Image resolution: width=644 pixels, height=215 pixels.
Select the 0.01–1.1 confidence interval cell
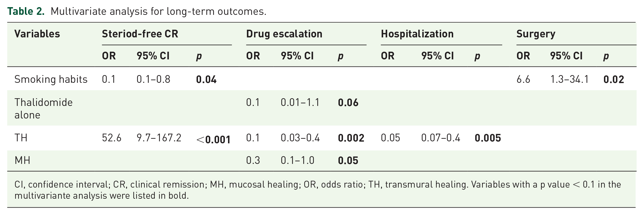tap(300, 103)
